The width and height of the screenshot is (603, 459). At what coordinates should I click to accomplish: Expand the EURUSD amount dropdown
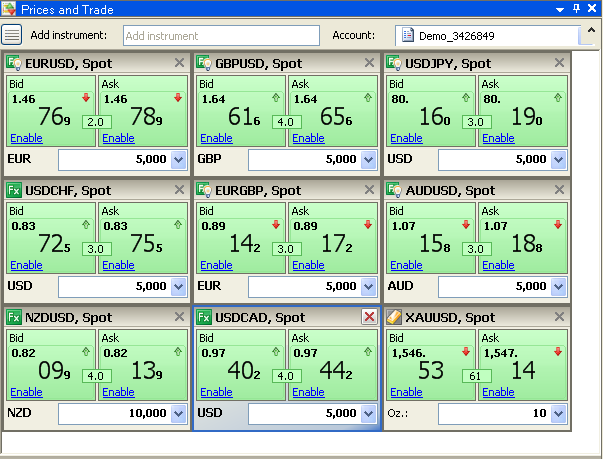179,159
